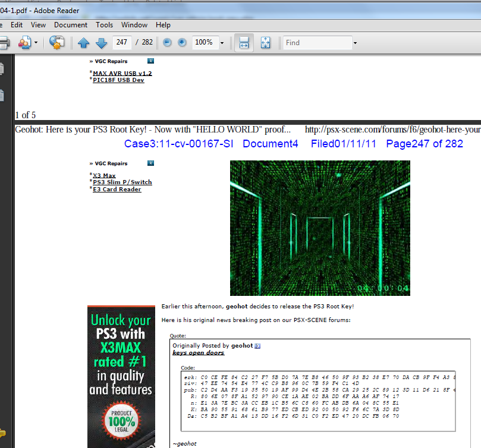Screen dimensions: 481x448
Task: Click the E3 Card Reader link
Action: point(117,190)
